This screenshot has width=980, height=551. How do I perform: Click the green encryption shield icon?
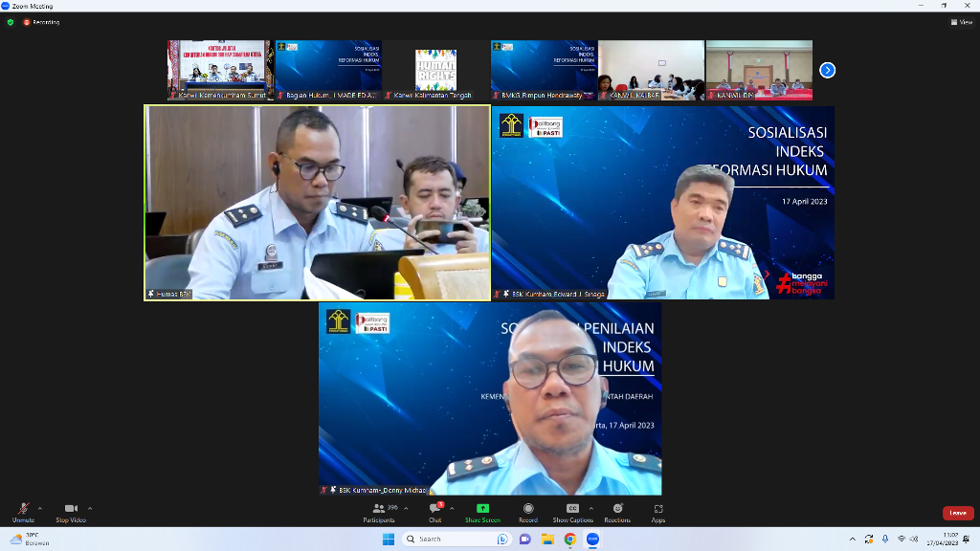point(11,22)
